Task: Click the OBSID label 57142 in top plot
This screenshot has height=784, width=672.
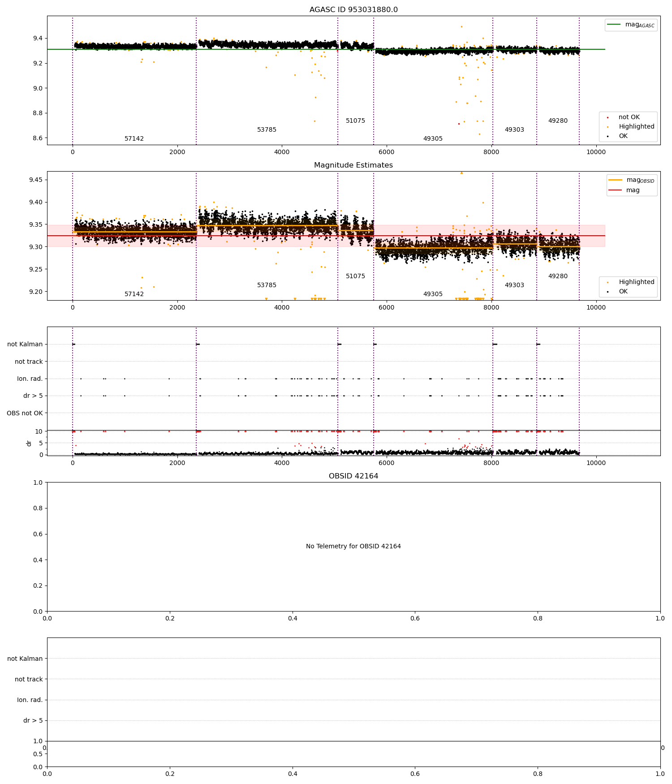Action: pos(134,139)
